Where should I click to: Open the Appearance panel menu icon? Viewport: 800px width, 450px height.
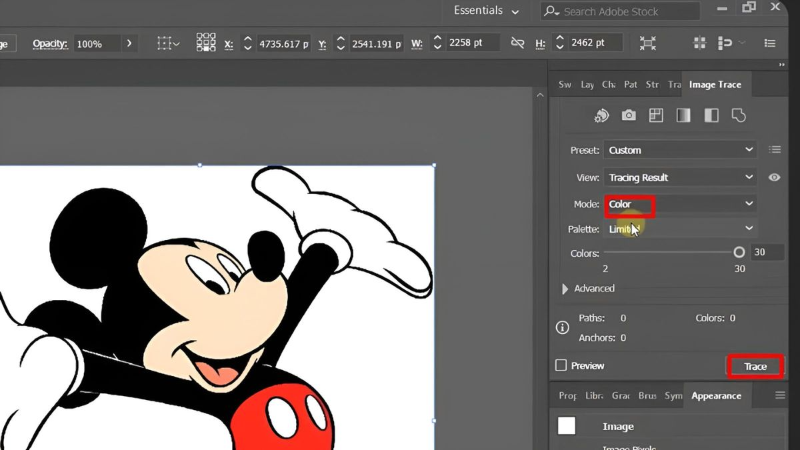[780, 395]
